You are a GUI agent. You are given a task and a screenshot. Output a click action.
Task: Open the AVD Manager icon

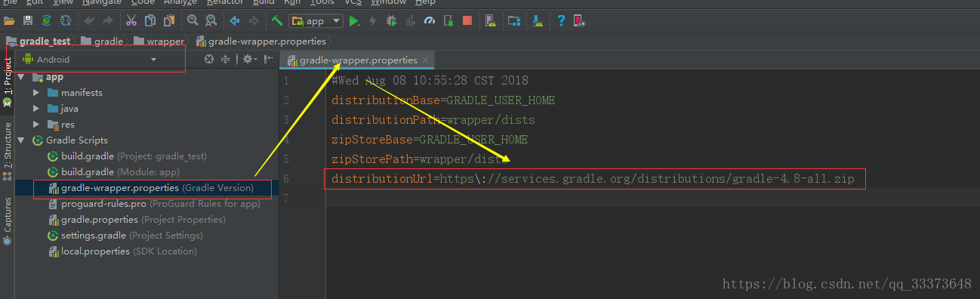(x=491, y=20)
